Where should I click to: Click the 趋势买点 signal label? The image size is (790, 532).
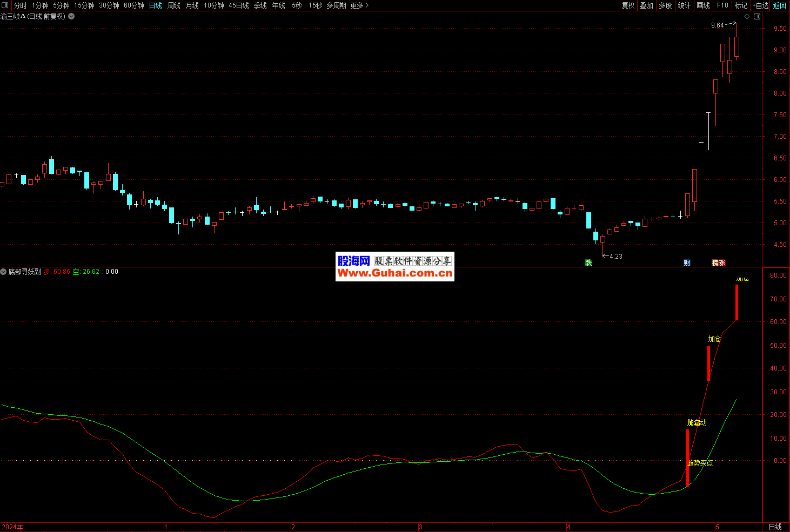pyautogui.click(x=700, y=463)
